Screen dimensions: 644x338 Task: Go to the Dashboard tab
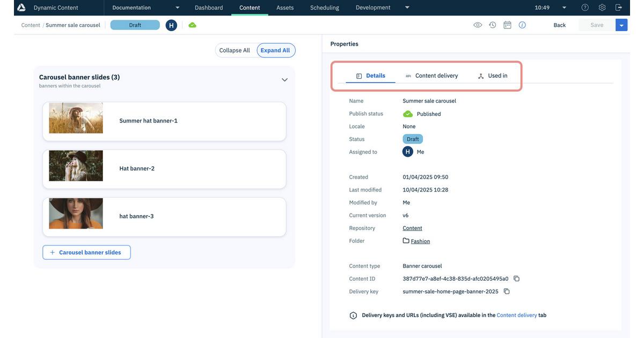click(x=209, y=8)
